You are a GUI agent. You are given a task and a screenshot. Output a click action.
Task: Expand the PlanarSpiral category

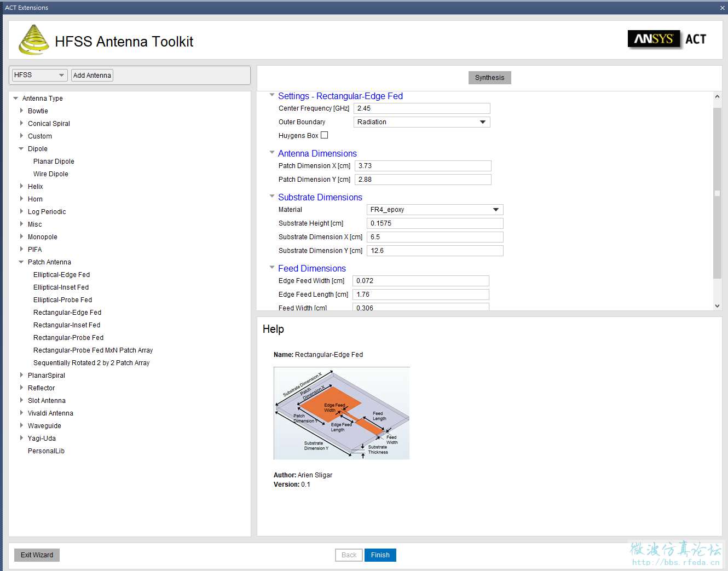[x=21, y=375]
